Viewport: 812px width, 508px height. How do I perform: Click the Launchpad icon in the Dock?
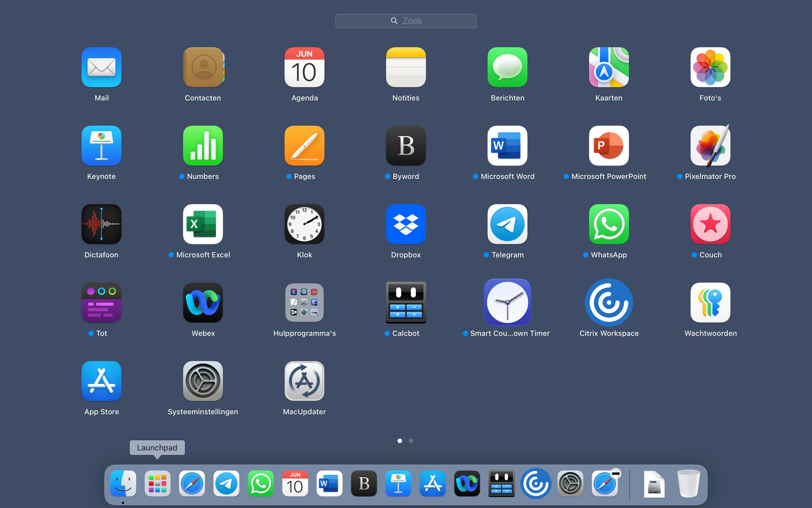(157, 483)
